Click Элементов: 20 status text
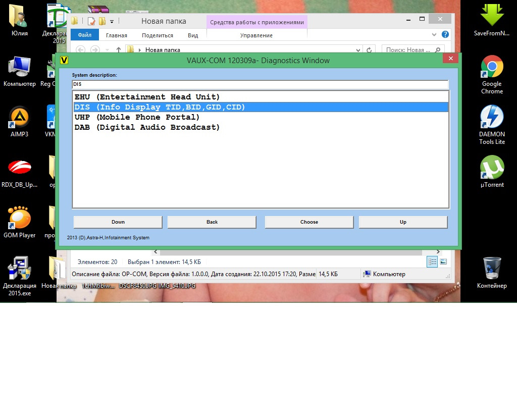The height and width of the screenshot is (420, 517). pyautogui.click(x=97, y=262)
